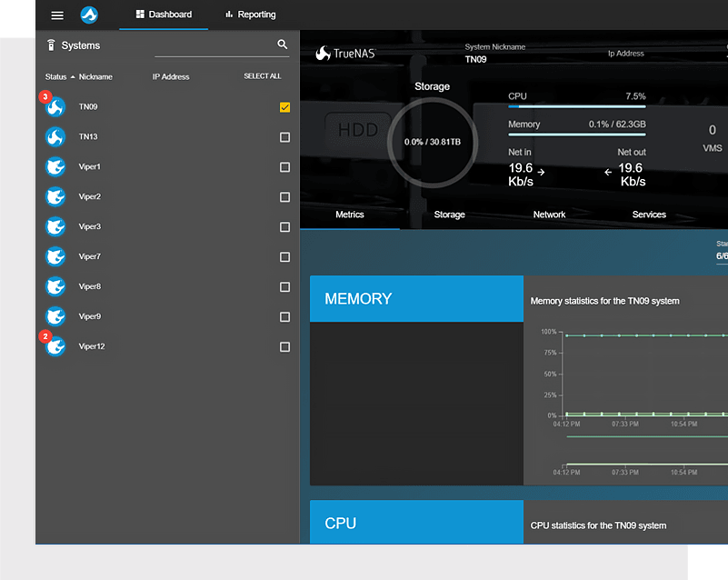Check the Viper9 checkbox
The image size is (728, 580).
pos(285,317)
